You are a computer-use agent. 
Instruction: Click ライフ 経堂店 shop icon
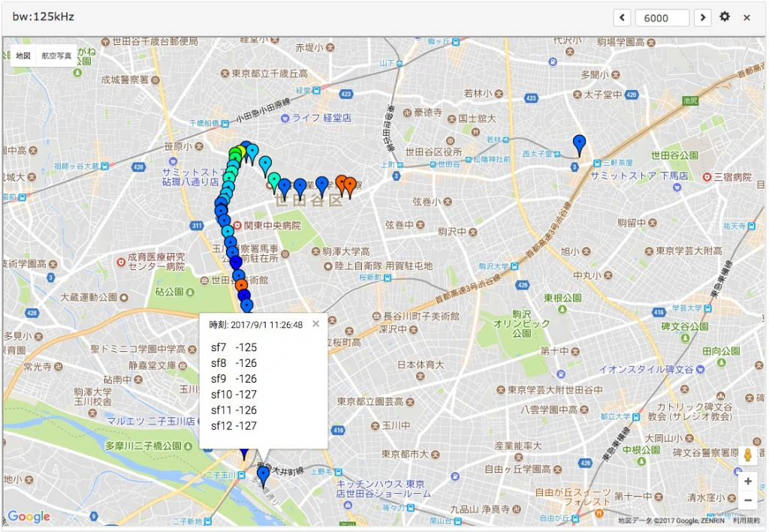point(285,118)
